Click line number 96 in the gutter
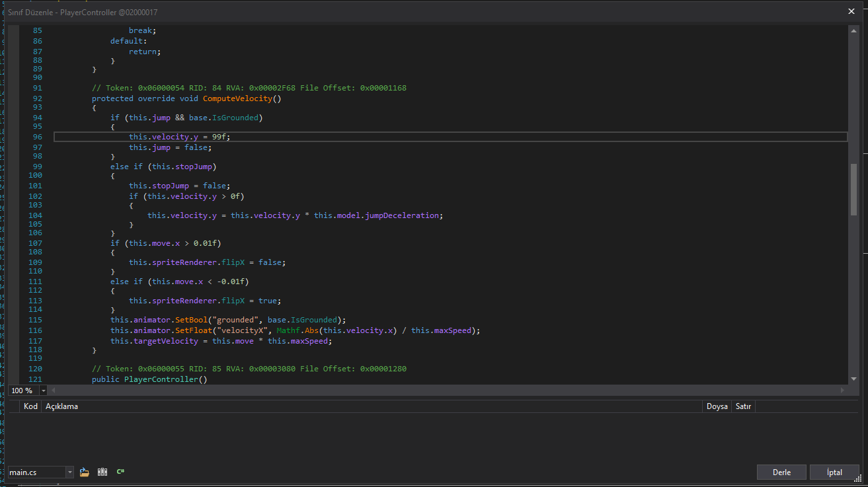The image size is (868, 487). point(37,137)
